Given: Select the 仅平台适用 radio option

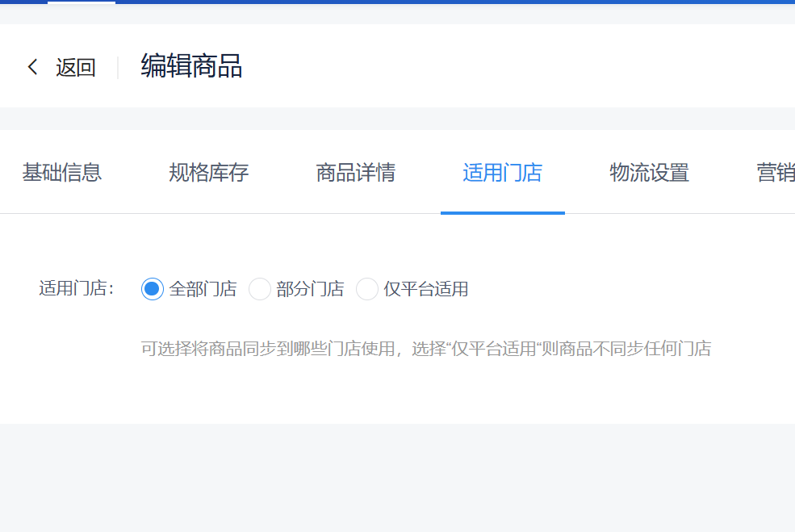Looking at the screenshot, I should coord(367,289).
